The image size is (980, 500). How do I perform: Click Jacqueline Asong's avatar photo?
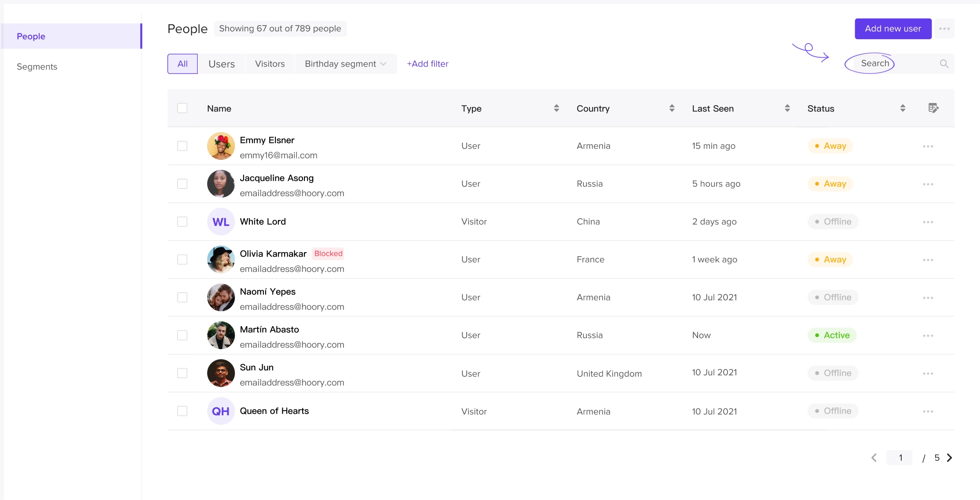coord(221,184)
